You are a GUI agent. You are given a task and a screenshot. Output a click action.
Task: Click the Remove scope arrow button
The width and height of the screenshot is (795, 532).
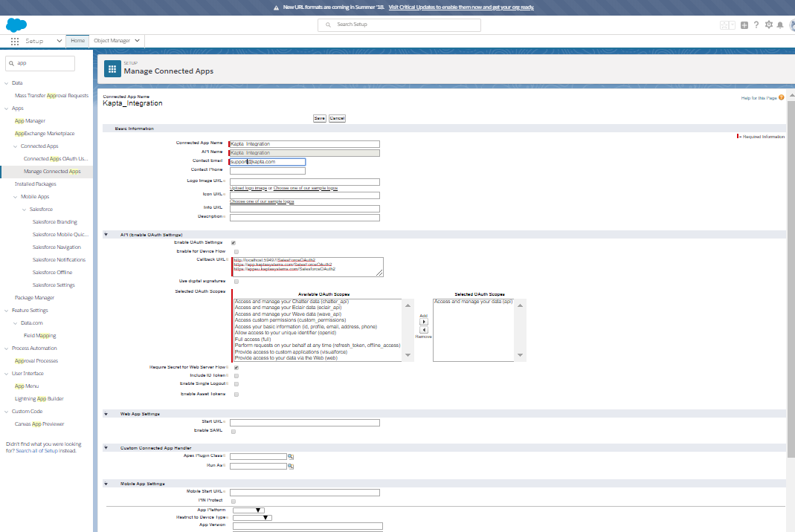[424, 330]
